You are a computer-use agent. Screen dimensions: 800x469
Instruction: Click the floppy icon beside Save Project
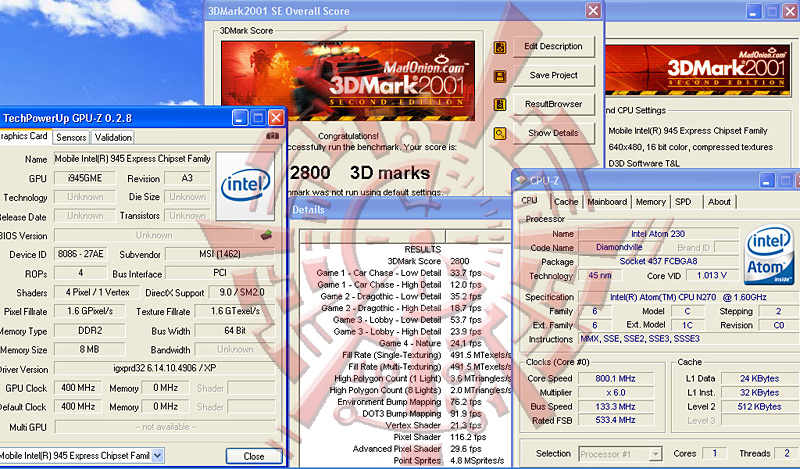(x=500, y=76)
